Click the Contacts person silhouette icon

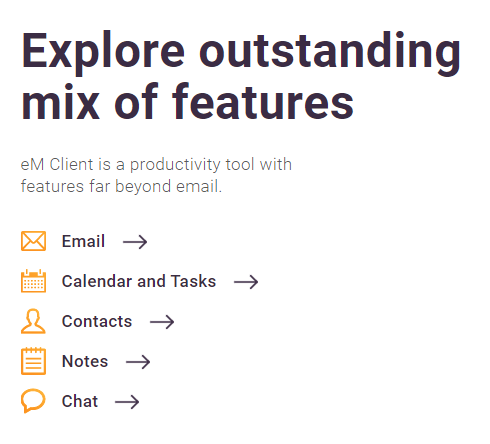pyautogui.click(x=33, y=321)
